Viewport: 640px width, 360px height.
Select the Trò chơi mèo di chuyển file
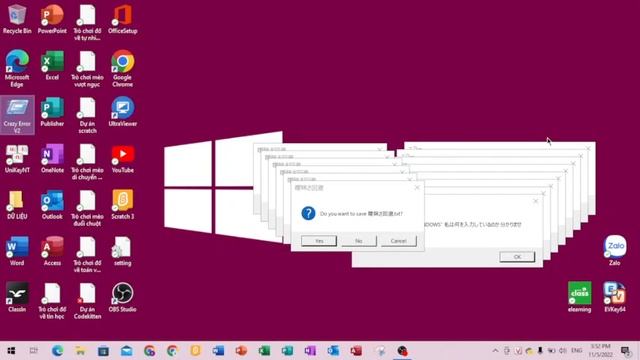pyautogui.click(x=87, y=162)
